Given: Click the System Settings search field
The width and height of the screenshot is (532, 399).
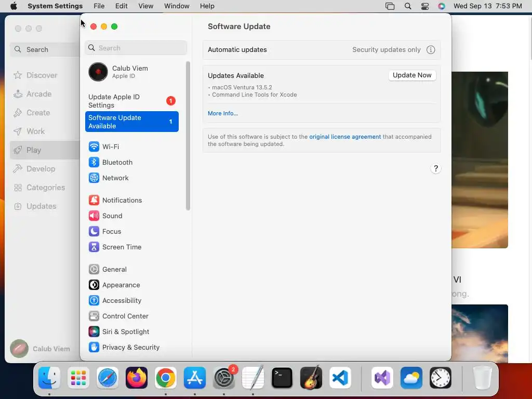Looking at the screenshot, I should pos(136,48).
